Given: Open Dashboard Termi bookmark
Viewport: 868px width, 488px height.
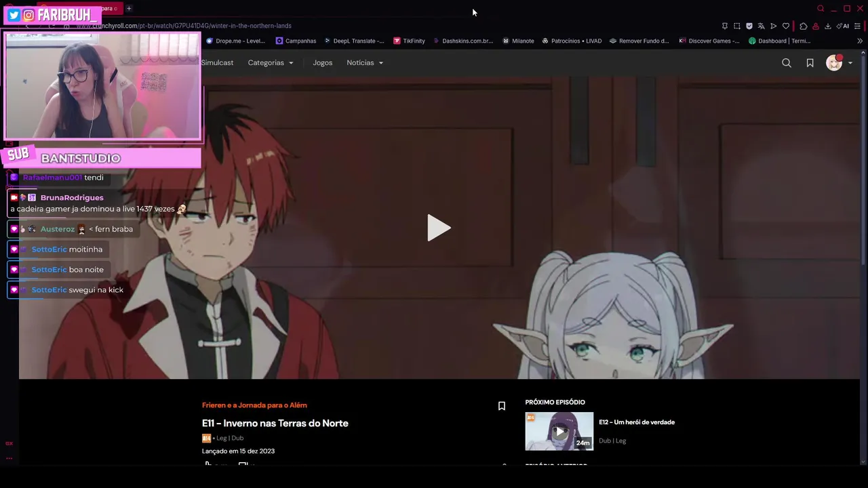Looking at the screenshot, I should coord(780,41).
